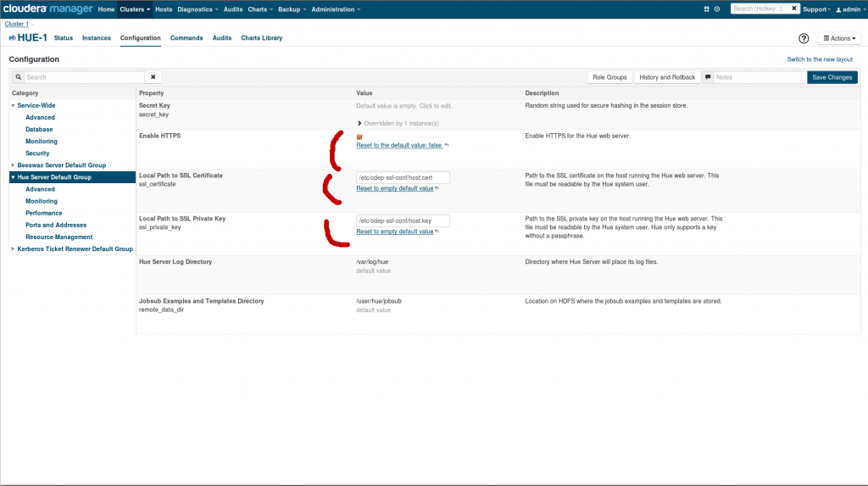
Task: Open the Diagnostics dropdown menu
Action: click(x=198, y=9)
